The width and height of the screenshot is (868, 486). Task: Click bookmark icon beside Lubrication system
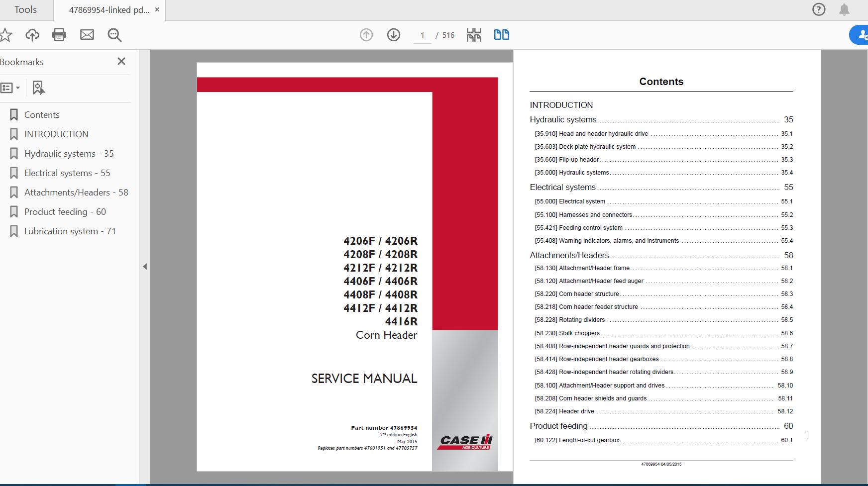coord(14,231)
